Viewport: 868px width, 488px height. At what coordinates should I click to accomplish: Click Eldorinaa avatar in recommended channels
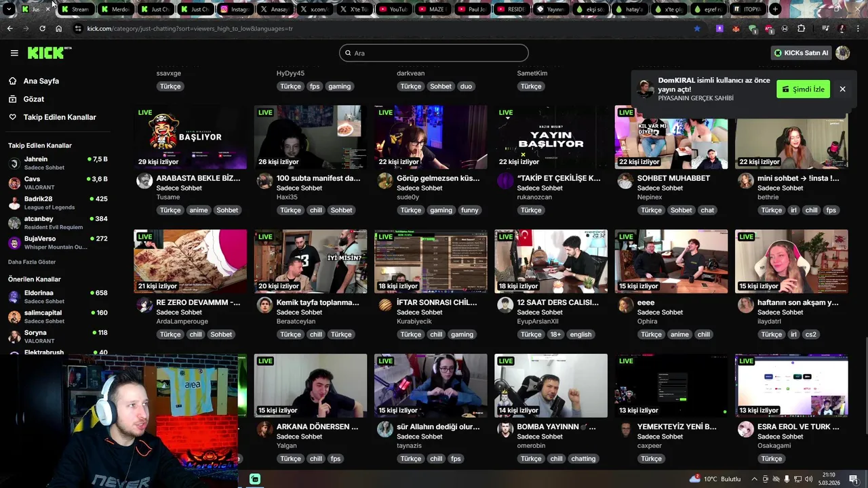14,297
